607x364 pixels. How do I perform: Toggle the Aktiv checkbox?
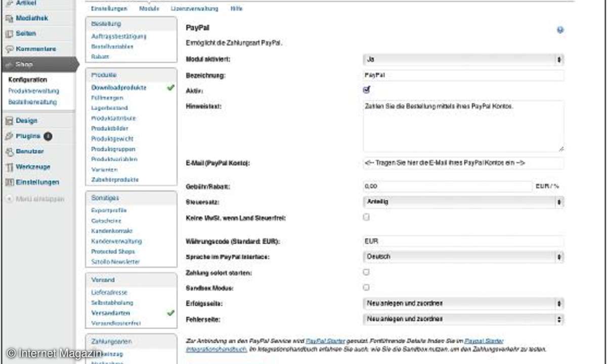(367, 89)
